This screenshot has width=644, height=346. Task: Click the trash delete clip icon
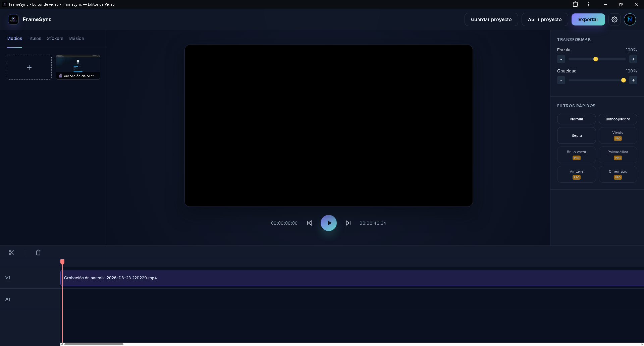click(x=38, y=252)
